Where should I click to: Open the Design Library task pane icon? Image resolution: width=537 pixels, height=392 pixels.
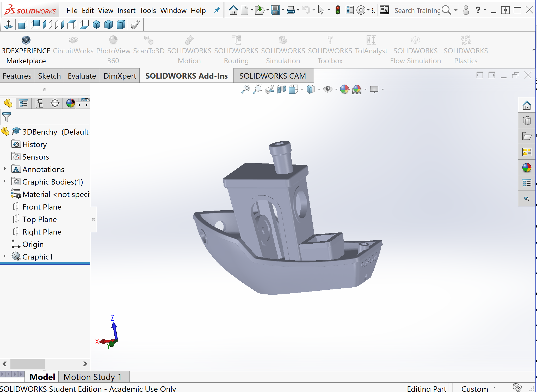click(527, 121)
